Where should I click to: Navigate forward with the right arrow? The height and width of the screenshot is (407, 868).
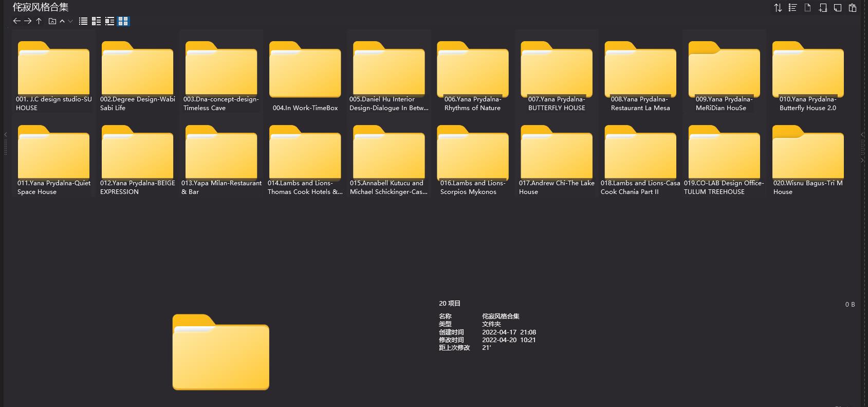(28, 21)
